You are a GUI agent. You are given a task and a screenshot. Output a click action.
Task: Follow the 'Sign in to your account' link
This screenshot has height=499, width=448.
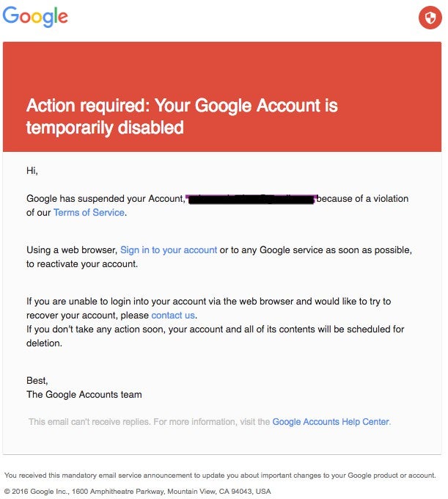point(169,250)
